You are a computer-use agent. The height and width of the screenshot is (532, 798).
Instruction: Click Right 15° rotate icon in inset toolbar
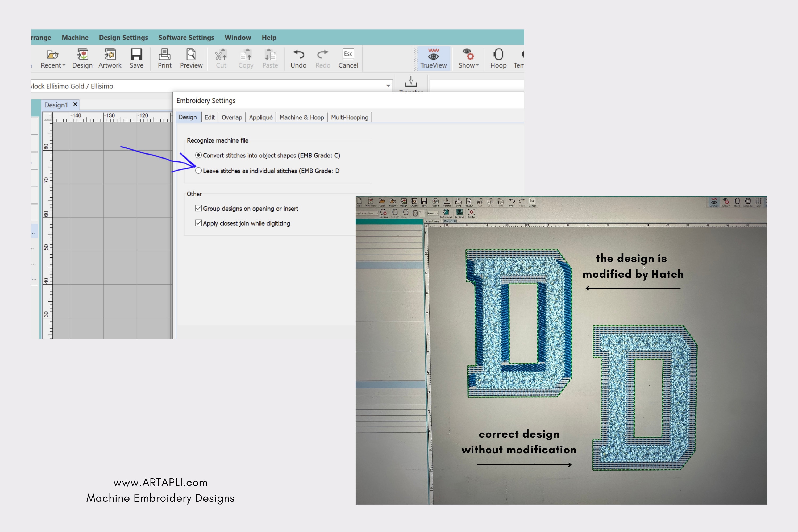coord(406,213)
